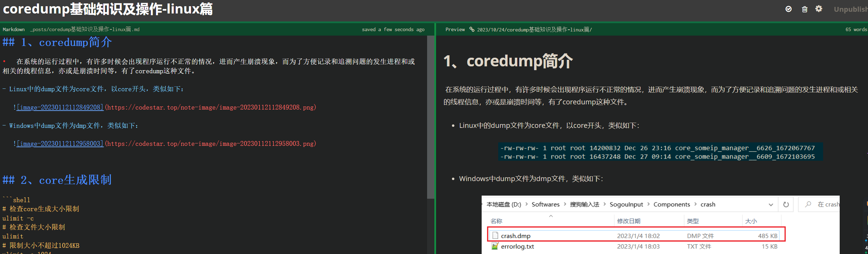Image resolution: width=868 pixels, height=254 pixels.
Task: Click the Preview label in the preview header
Action: [x=455, y=30]
